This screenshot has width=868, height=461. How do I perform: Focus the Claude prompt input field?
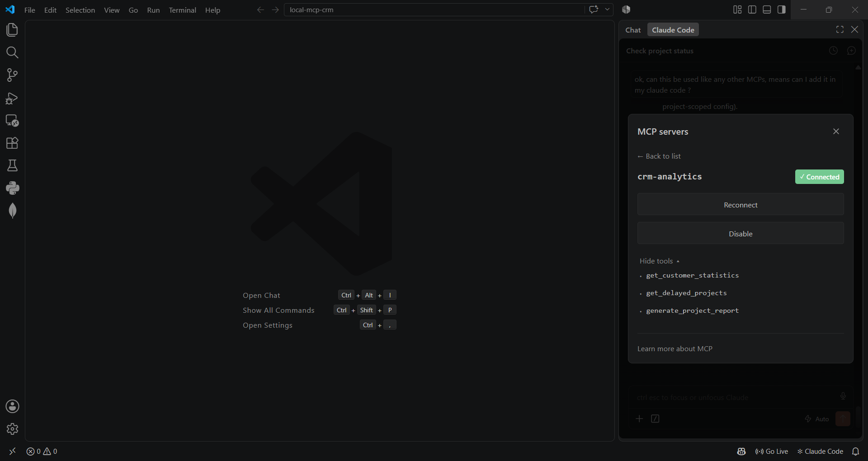[x=732, y=397]
